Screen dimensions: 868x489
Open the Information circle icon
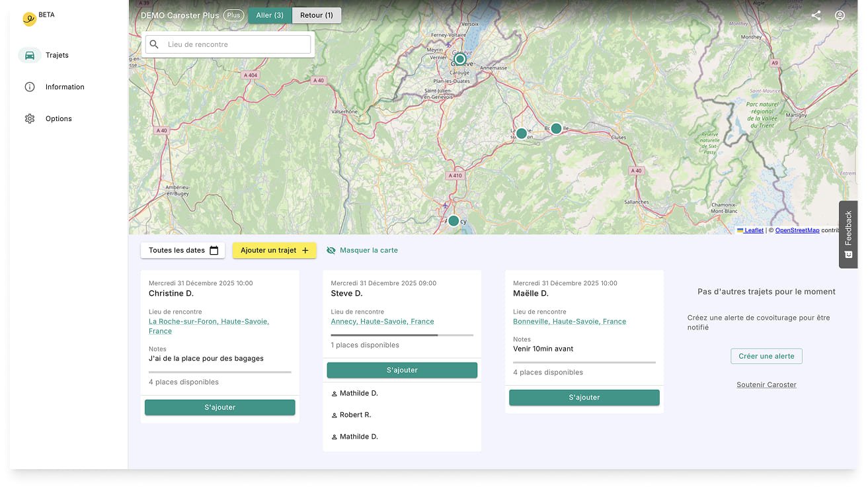tap(30, 87)
